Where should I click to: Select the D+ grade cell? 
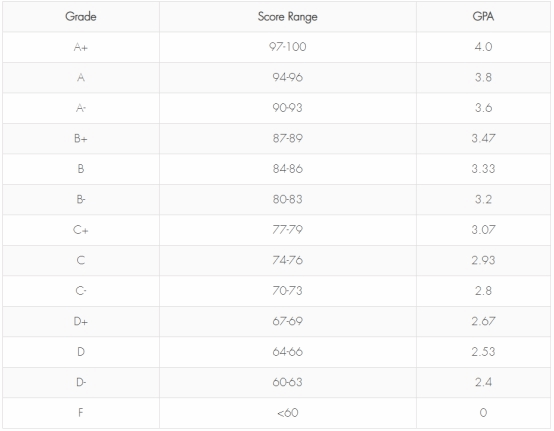click(x=81, y=321)
